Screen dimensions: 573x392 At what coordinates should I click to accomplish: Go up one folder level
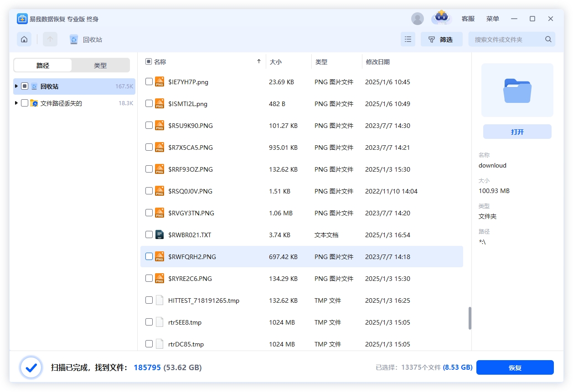pos(50,40)
